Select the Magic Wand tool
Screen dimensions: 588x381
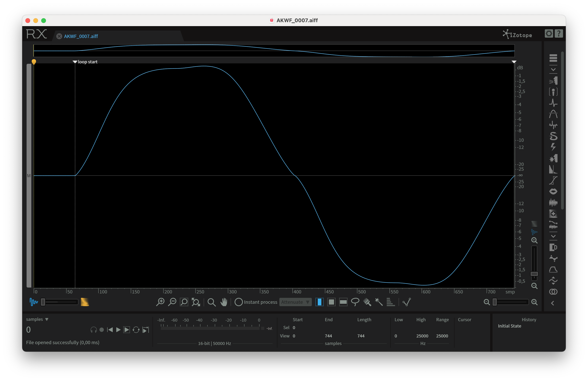tap(379, 302)
